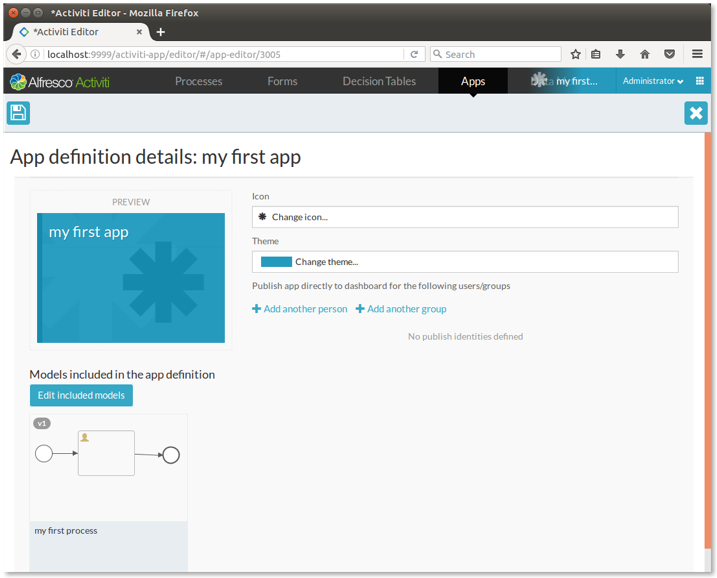The width and height of the screenshot is (717, 578).
Task: Click the Firefox bookmark star icon
Action: click(575, 54)
